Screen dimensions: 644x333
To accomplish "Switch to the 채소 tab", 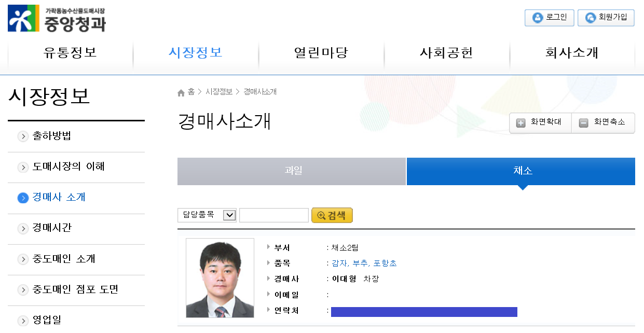I will 521,171.
